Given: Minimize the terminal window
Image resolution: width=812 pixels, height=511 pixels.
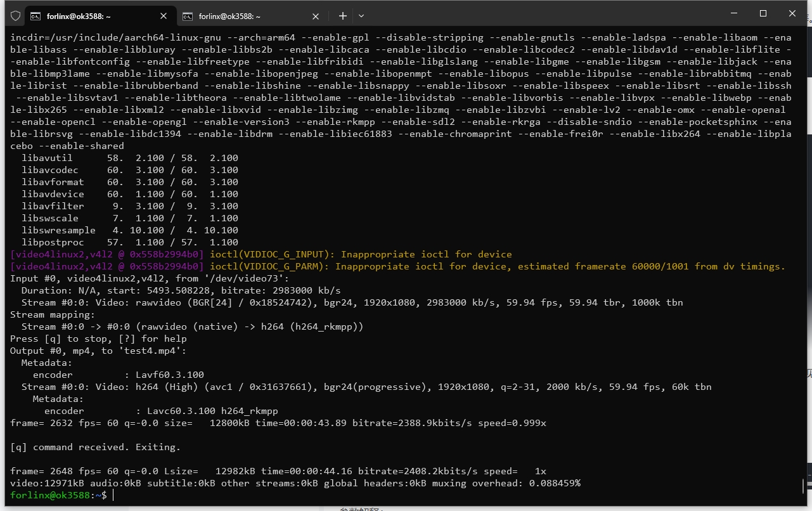Looking at the screenshot, I should pos(733,13).
